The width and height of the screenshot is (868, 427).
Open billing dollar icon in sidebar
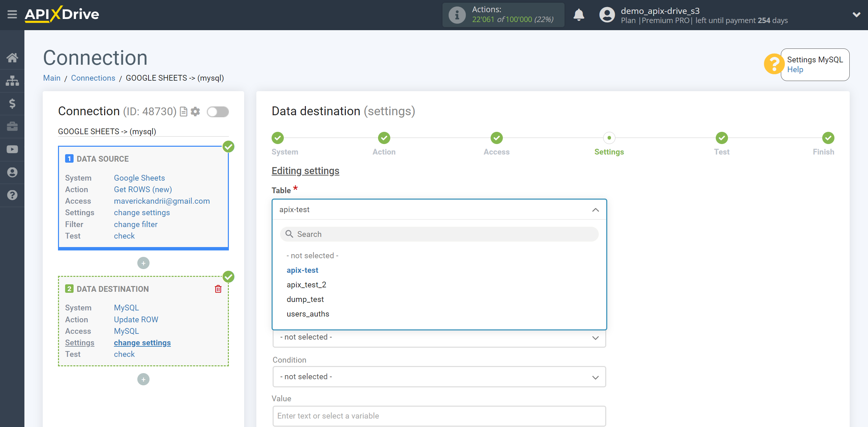coord(12,103)
